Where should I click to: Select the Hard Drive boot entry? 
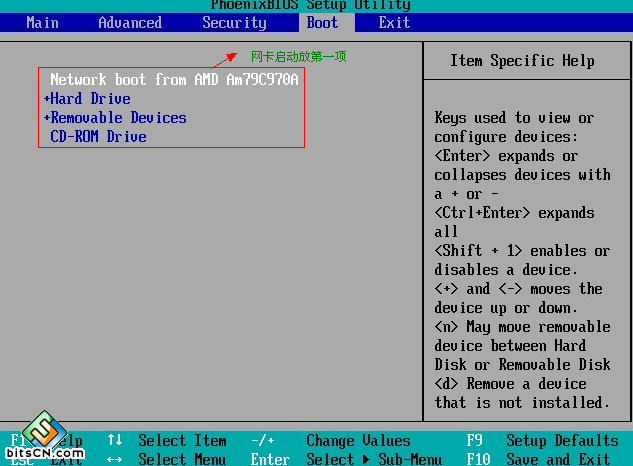90,99
